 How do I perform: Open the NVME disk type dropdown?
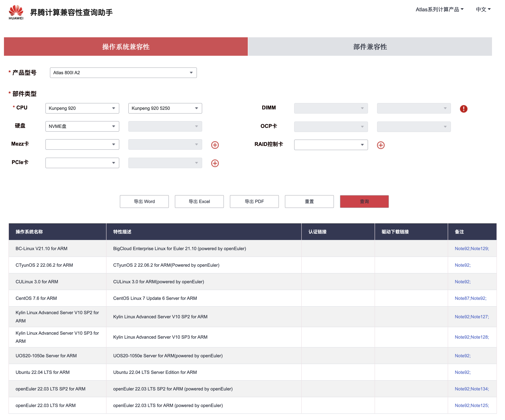point(82,126)
